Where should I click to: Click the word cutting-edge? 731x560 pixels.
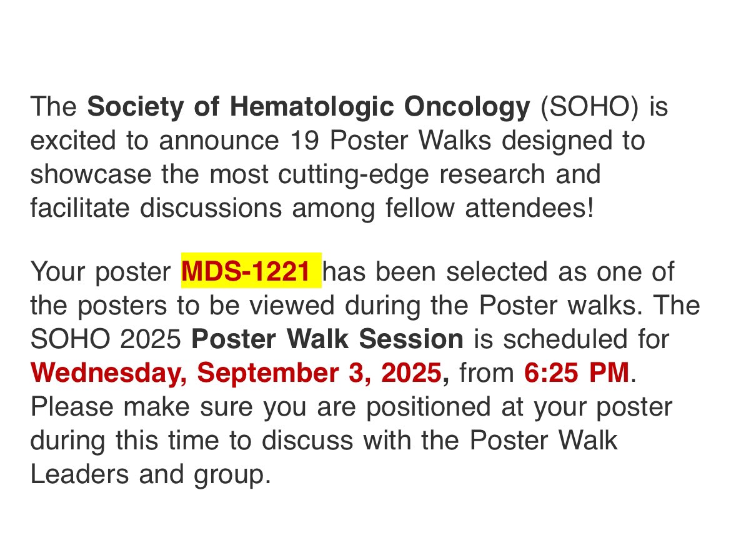pyautogui.click(x=354, y=176)
